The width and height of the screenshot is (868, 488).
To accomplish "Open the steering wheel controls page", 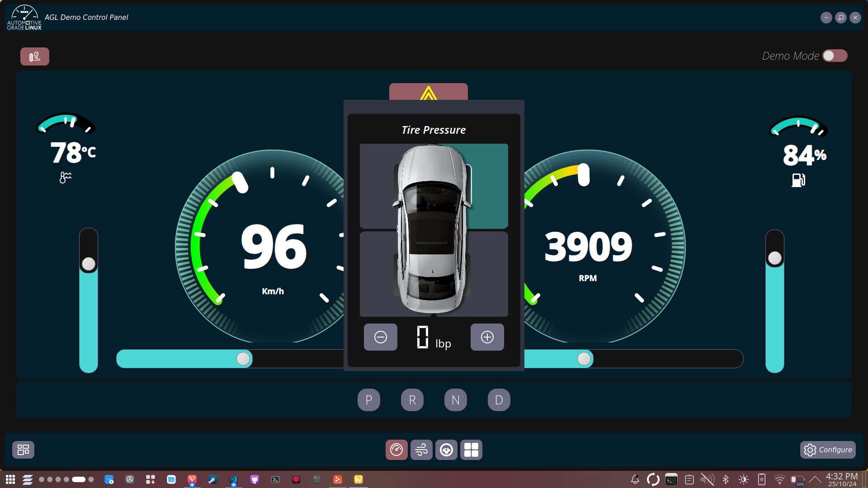I will (446, 450).
